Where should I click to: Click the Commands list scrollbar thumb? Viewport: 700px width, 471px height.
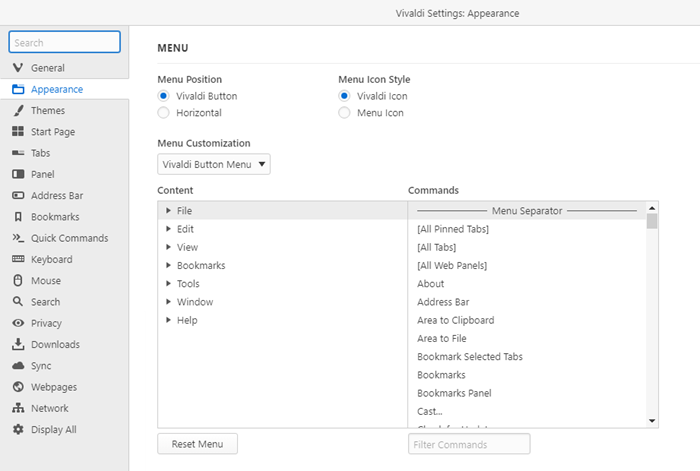tap(652, 221)
